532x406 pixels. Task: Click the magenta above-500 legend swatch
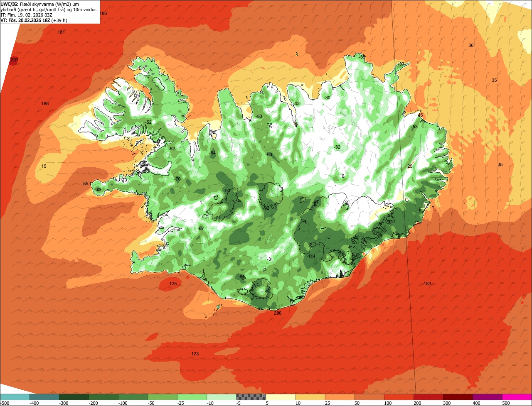tap(517, 397)
